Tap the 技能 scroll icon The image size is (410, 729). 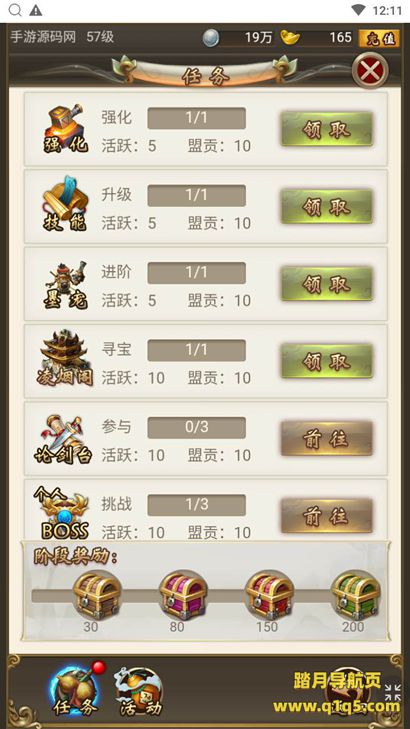65,205
